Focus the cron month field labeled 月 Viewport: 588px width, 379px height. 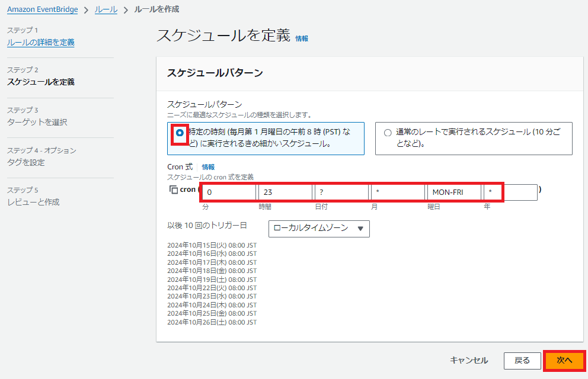coord(398,192)
